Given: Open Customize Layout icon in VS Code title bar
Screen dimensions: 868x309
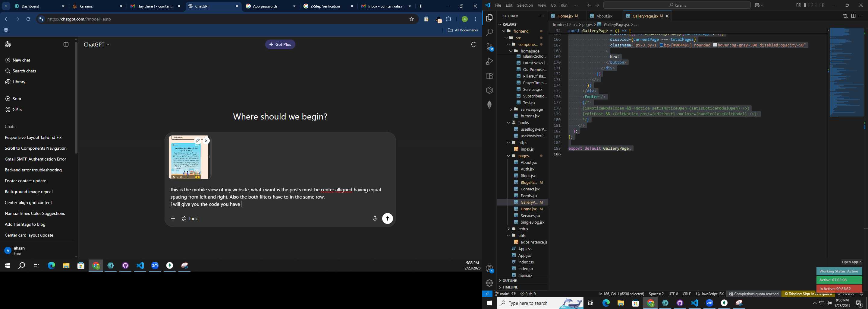Looking at the screenshot, I should click(798, 5).
